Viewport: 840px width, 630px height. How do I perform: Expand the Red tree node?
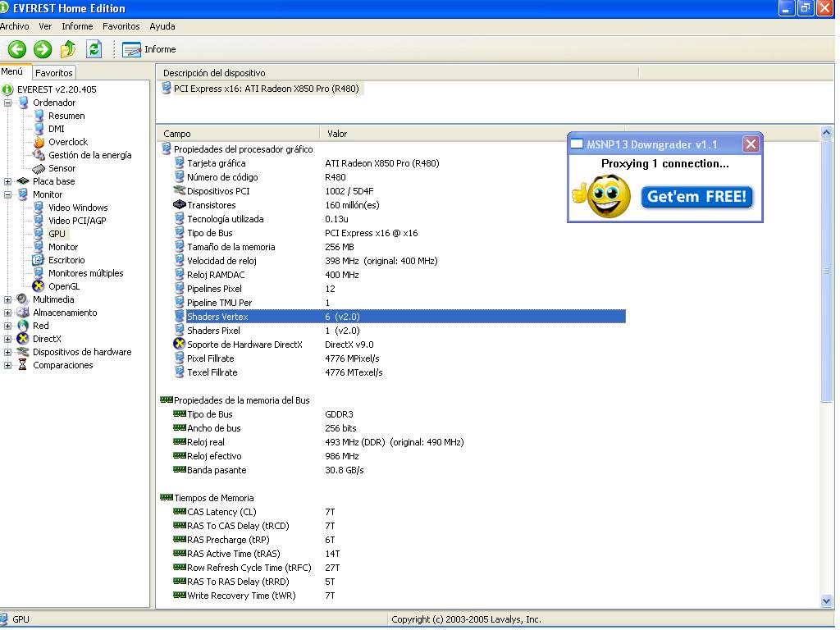point(7,326)
